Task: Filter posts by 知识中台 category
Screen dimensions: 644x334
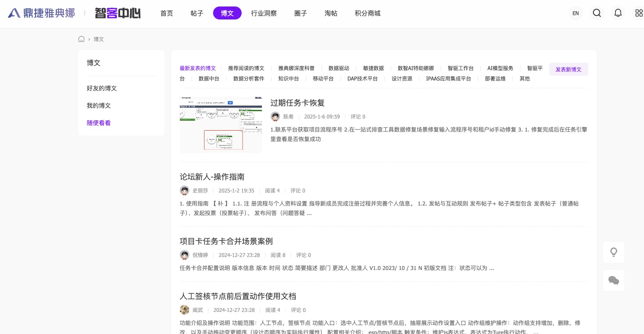Action: pos(288,79)
